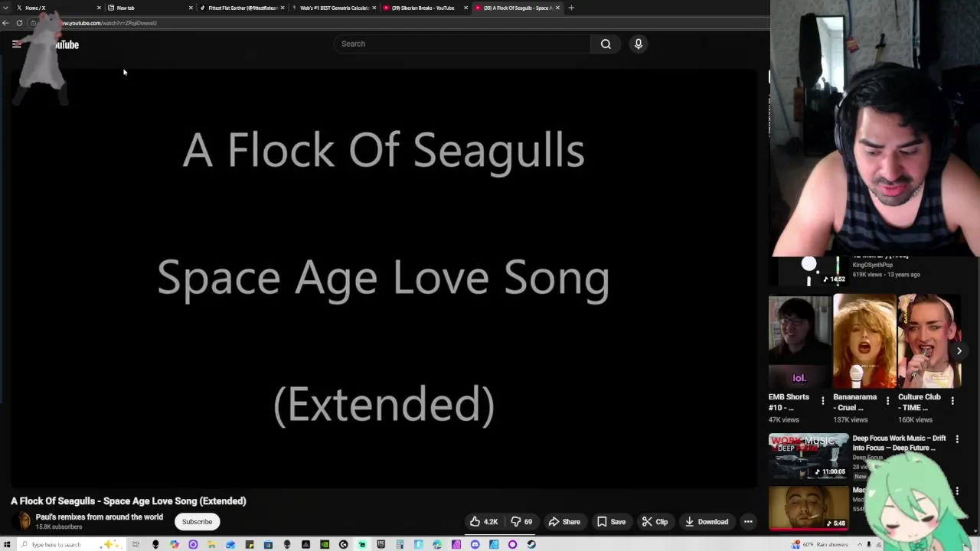Click Deep Focus Work Music video title

coord(899,443)
